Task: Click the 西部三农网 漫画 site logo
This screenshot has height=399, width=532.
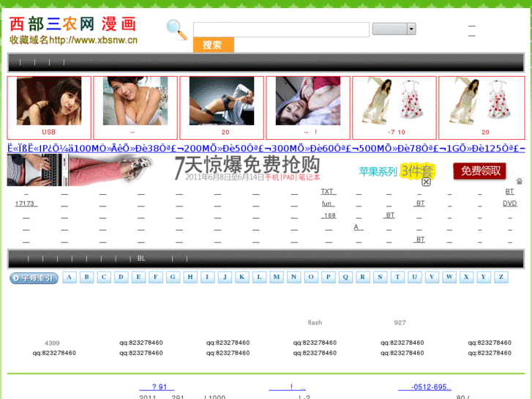Action: pos(73,24)
